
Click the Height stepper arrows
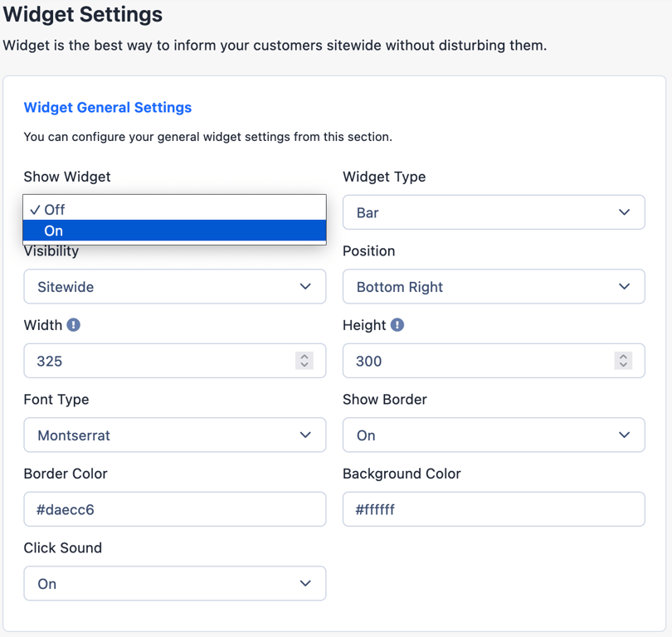[623, 360]
